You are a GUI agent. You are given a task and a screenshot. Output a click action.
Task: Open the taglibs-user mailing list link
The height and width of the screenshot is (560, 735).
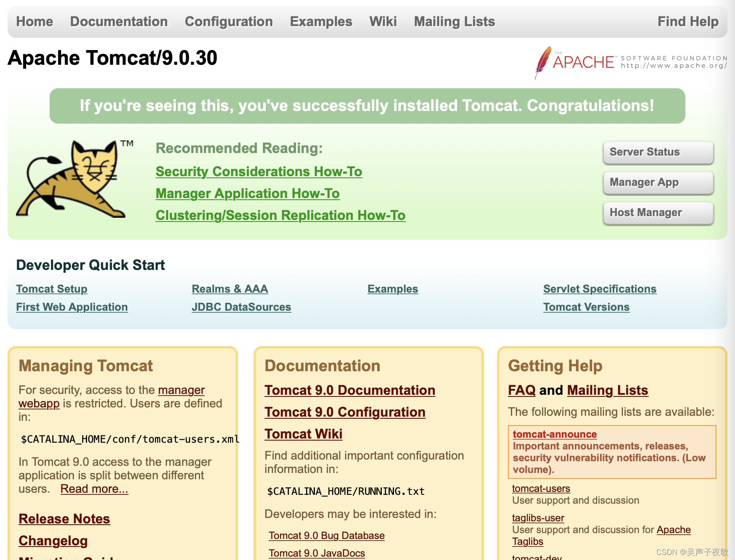[x=538, y=518]
